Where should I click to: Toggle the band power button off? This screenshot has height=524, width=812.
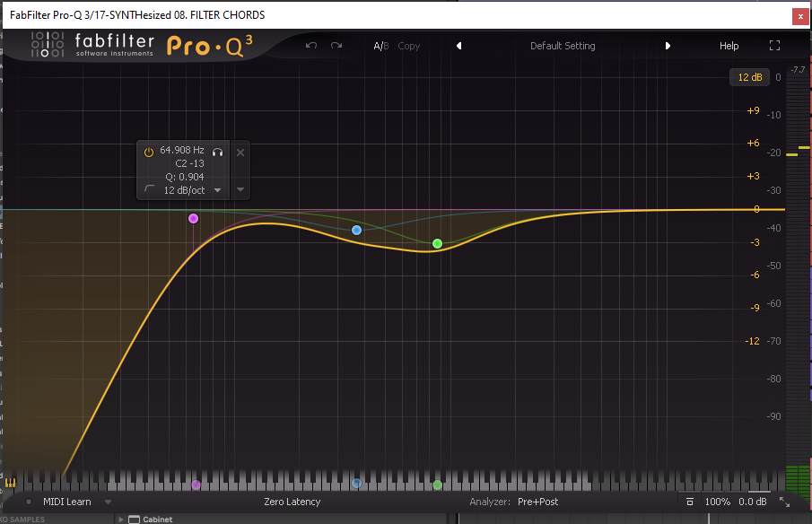[149, 152]
